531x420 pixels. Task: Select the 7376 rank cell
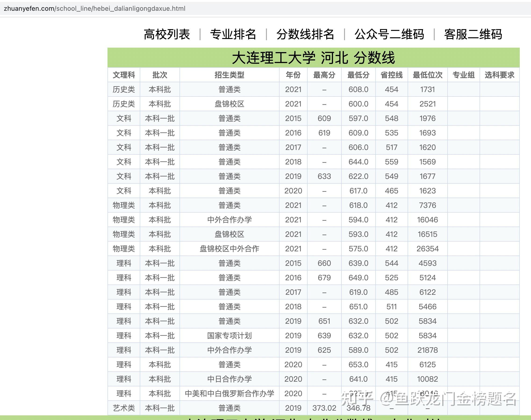[427, 206]
